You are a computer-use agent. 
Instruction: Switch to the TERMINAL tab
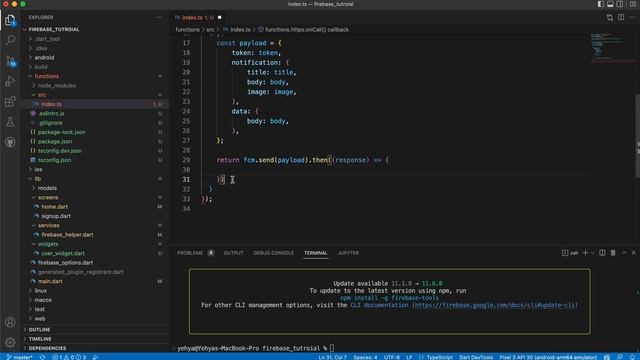click(316, 253)
